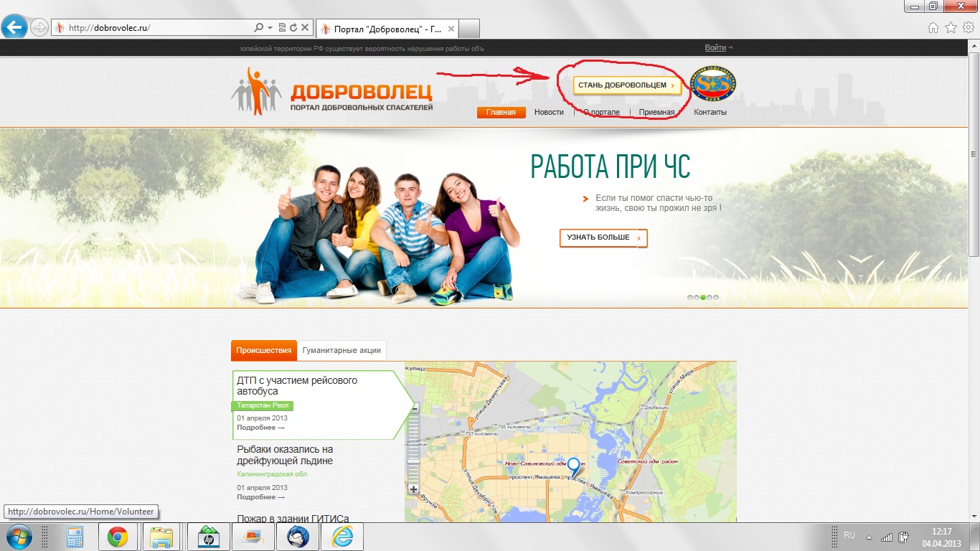Click the scrollbar up arrow
Image resolution: width=980 pixels, height=551 pixels.
tap(974, 45)
